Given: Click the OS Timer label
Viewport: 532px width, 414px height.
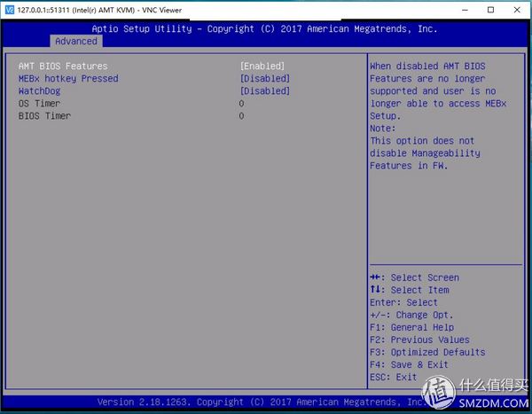Looking at the screenshot, I should coord(39,103).
